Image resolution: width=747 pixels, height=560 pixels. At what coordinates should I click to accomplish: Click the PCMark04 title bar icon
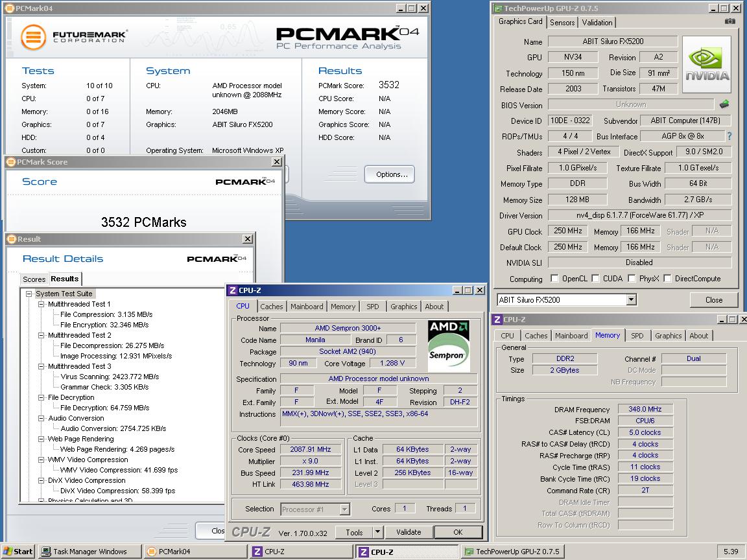click(10, 8)
